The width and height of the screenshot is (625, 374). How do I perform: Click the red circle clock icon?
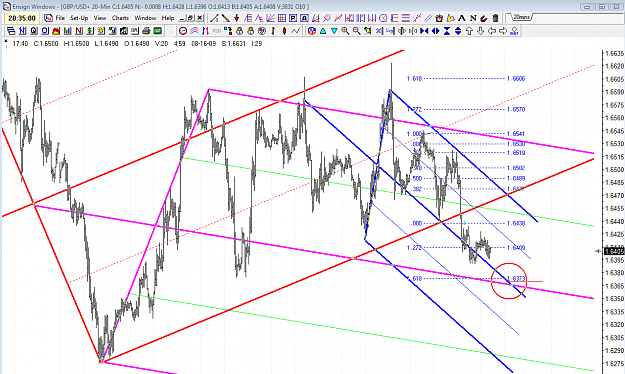(183, 31)
